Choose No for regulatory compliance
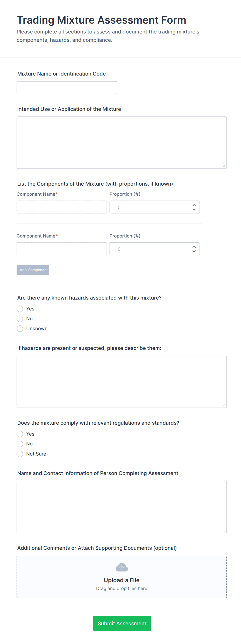The height and width of the screenshot is (644, 241). [20, 444]
